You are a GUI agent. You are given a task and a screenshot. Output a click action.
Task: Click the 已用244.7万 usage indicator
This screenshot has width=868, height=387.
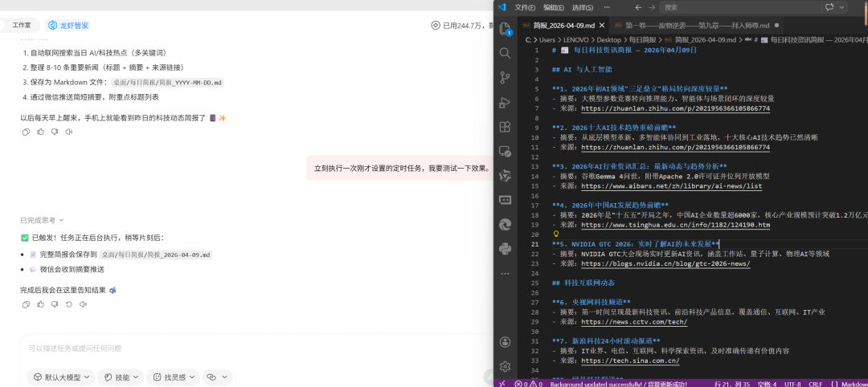pos(462,26)
